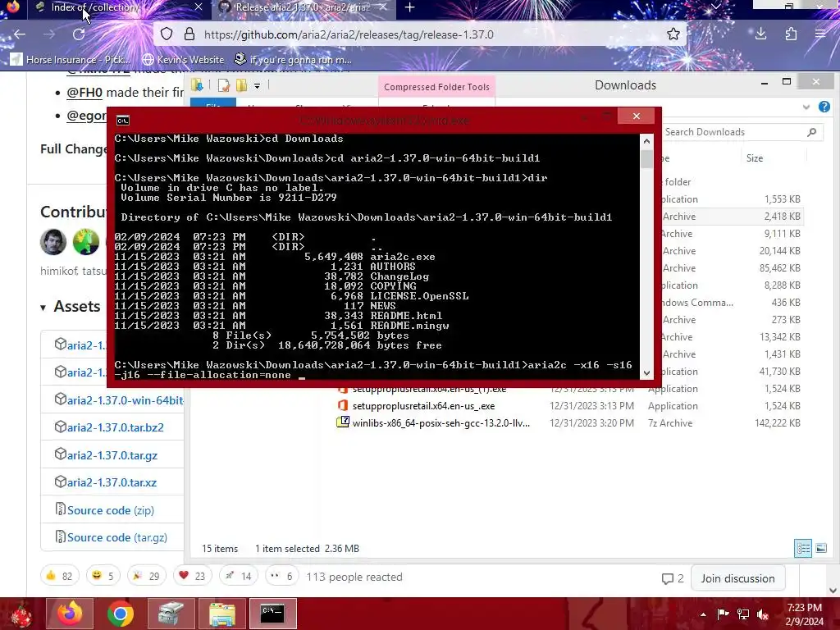Open Firefox from taskbar
840x630 pixels.
tap(70, 614)
